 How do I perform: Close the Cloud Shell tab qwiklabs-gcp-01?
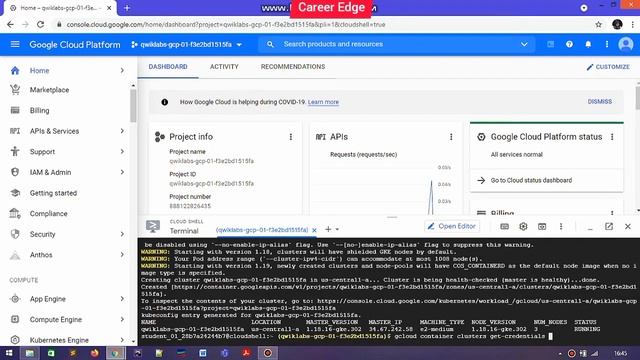[x=314, y=230]
